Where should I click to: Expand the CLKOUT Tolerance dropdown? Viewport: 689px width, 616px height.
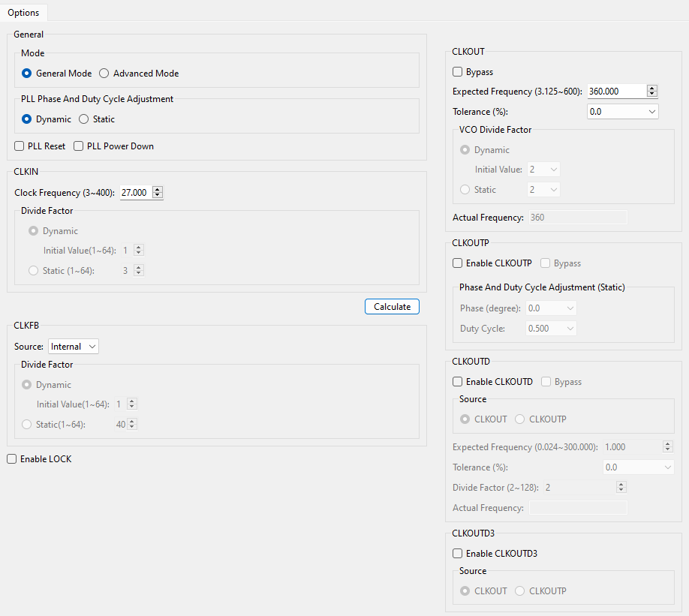coord(622,111)
